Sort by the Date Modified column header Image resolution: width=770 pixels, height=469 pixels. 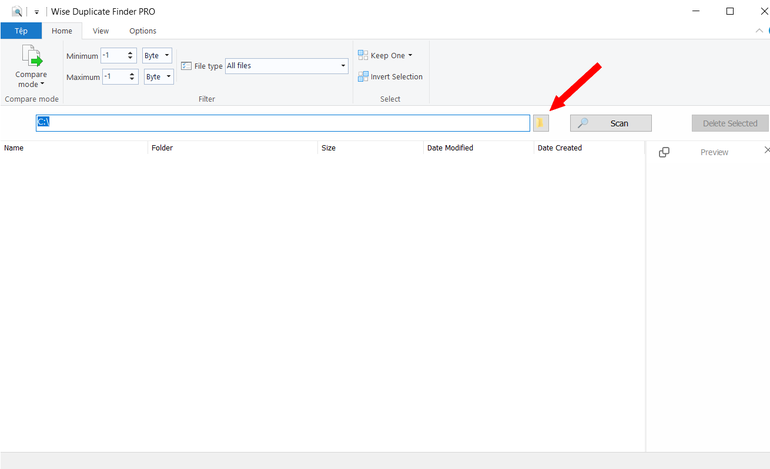(x=479, y=147)
